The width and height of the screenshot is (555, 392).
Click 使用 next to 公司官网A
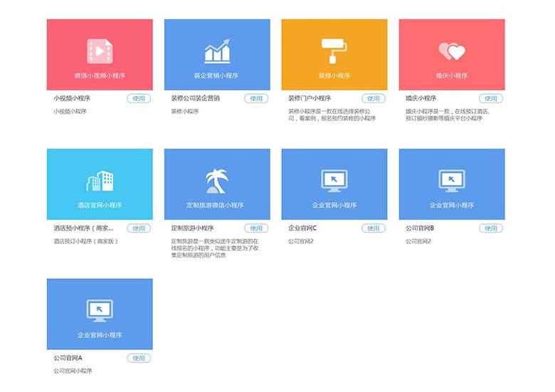pos(139,358)
